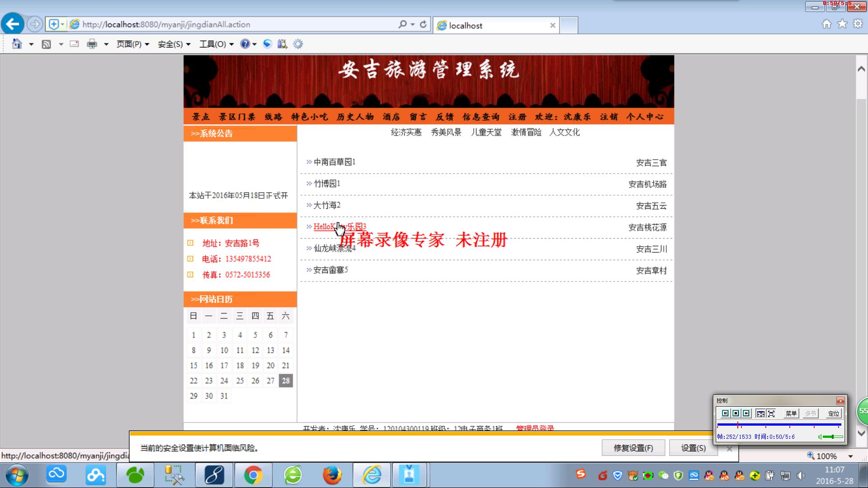868x488 pixels.
Task: Open browser Tools gear at top right
Action: pos(858,24)
